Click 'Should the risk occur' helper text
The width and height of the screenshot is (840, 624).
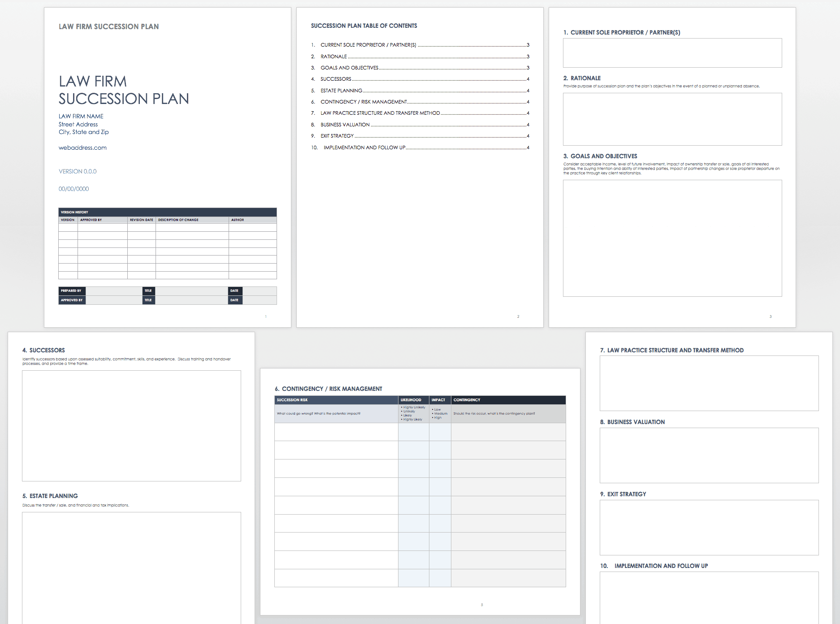494,413
